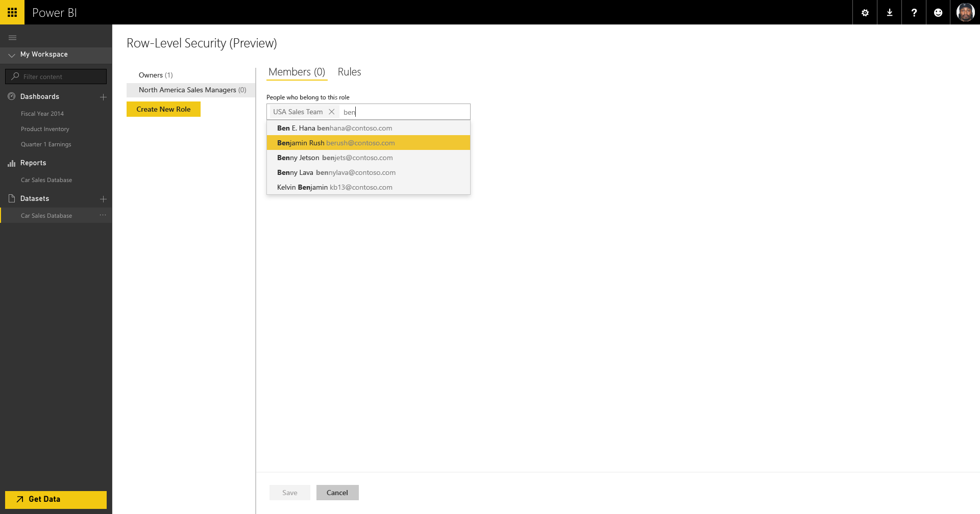Select North America Sales Managers role
Viewport: 980px width, 514px height.
[x=191, y=90]
